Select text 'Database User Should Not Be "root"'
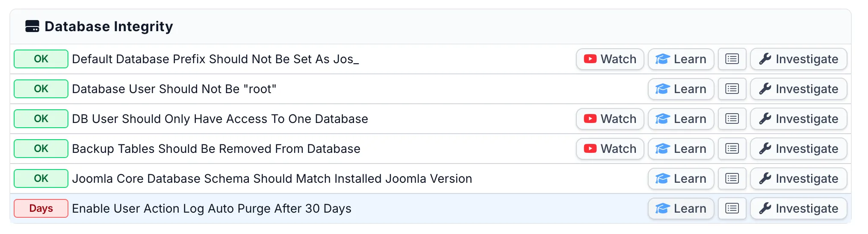Screen dimensions: 868x234 click(174, 89)
